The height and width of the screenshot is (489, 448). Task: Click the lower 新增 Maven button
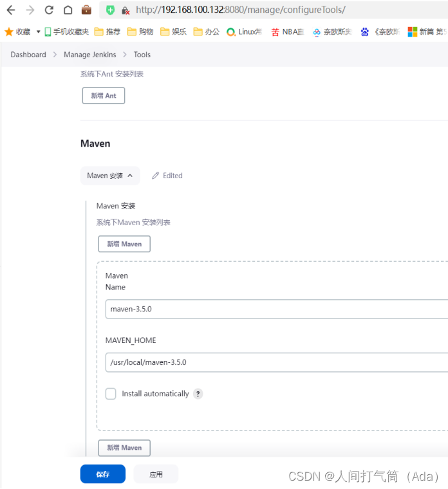click(124, 448)
